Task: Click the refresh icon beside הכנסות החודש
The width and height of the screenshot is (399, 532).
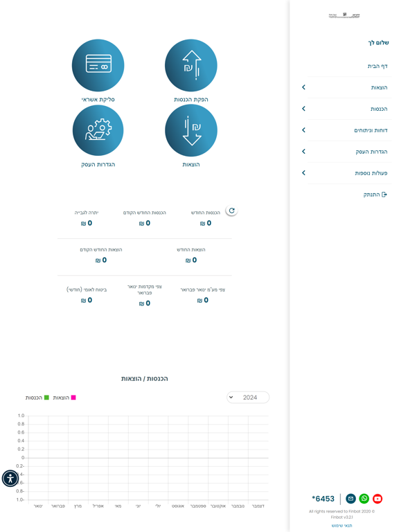Action: pyautogui.click(x=232, y=211)
